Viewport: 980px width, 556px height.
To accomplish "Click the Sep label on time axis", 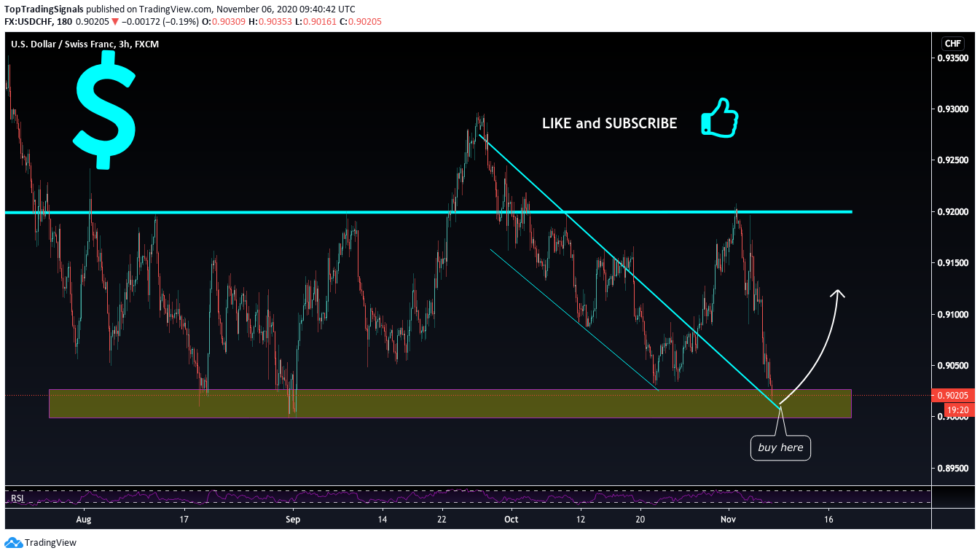I will click(293, 520).
